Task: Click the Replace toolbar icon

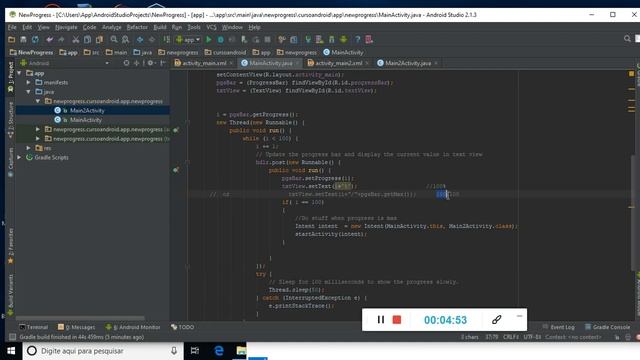Action: tap(125, 40)
